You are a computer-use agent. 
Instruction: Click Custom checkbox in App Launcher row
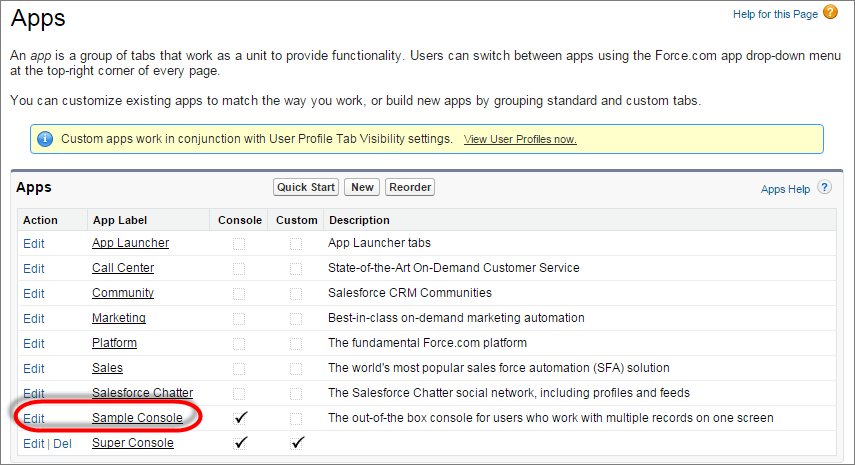(296, 244)
